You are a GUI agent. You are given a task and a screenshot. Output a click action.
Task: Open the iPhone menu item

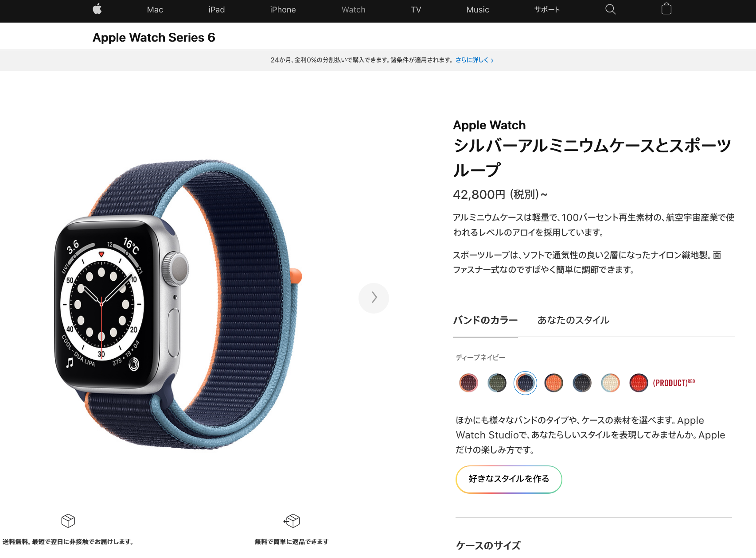click(283, 10)
